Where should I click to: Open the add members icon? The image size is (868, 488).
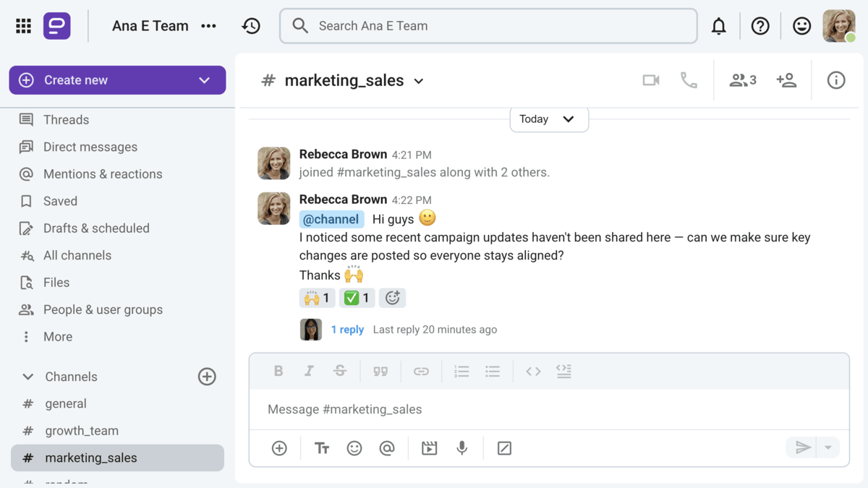[x=786, y=80]
